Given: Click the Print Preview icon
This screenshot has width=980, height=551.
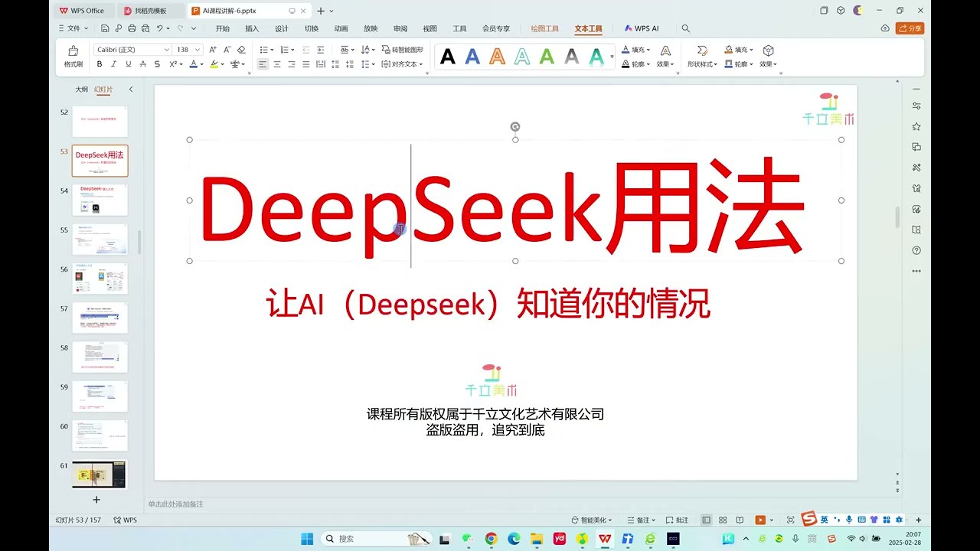Looking at the screenshot, I should pos(146,28).
